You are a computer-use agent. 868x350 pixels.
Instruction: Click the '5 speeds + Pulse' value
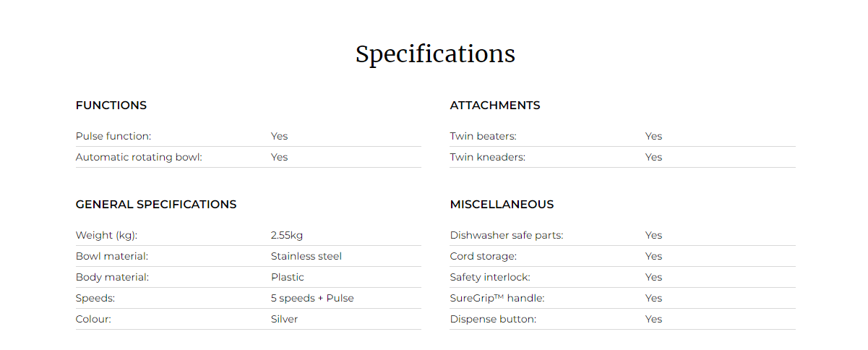pyautogui.click(x=312, y=298)
